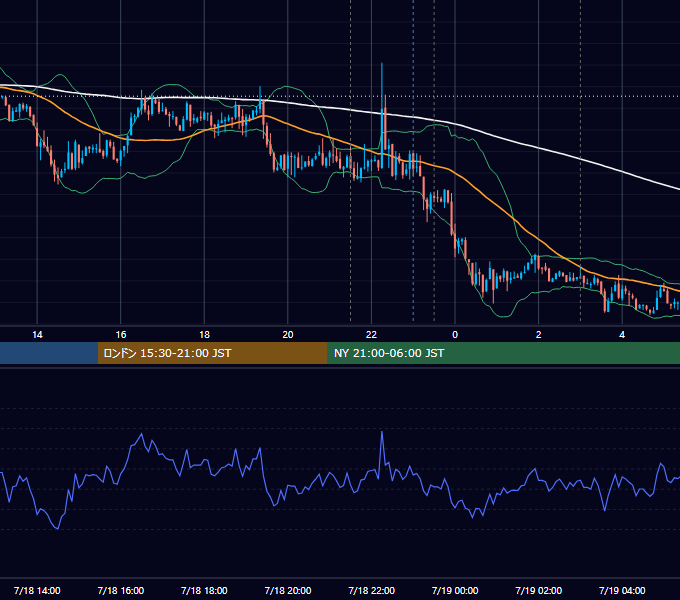Click the blue session bar before ロンドン
Screen dimensions: 680x600
(x=49, y=353)
